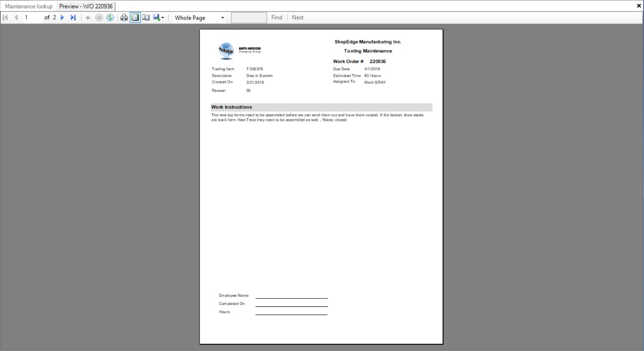The width and height of the screenshot is (644, 351).
Task: Close the preview tab panel
Action: pyautogui.click(x=639, y=6)
